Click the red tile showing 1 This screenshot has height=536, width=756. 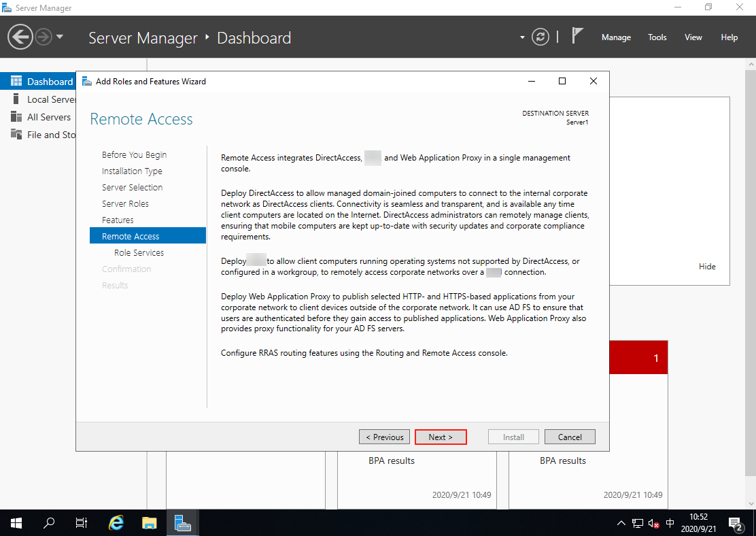[638, 358]
